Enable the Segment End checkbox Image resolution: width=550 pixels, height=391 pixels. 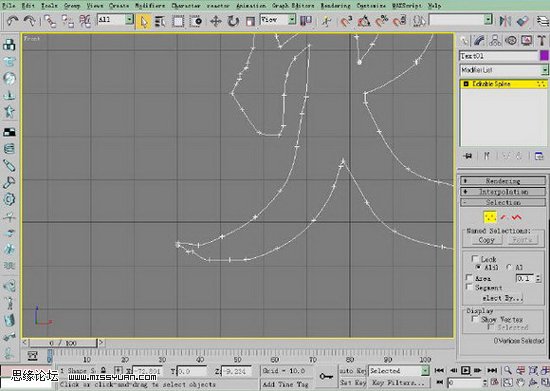469,287
